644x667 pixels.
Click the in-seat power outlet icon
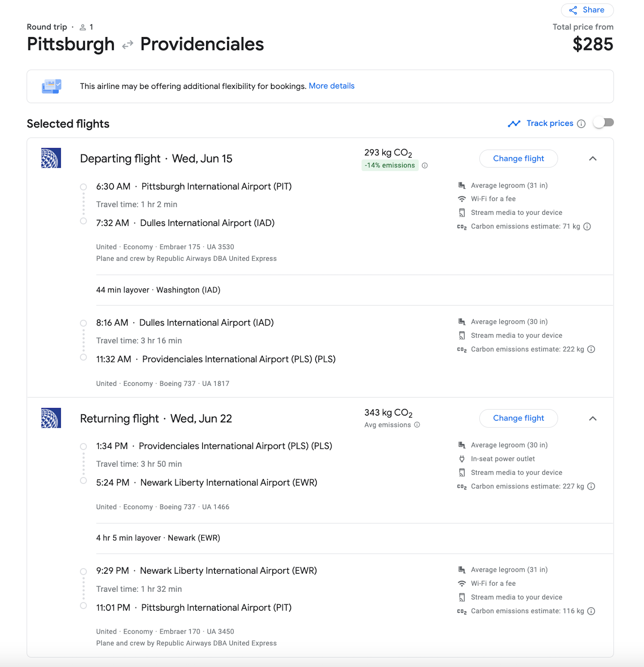coord(462,459)
